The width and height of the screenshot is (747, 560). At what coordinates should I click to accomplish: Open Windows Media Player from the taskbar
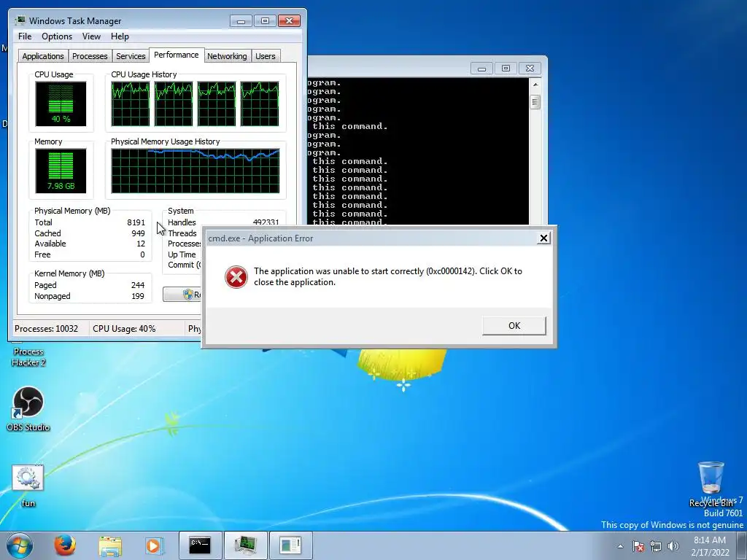click(x=153, y=545)
